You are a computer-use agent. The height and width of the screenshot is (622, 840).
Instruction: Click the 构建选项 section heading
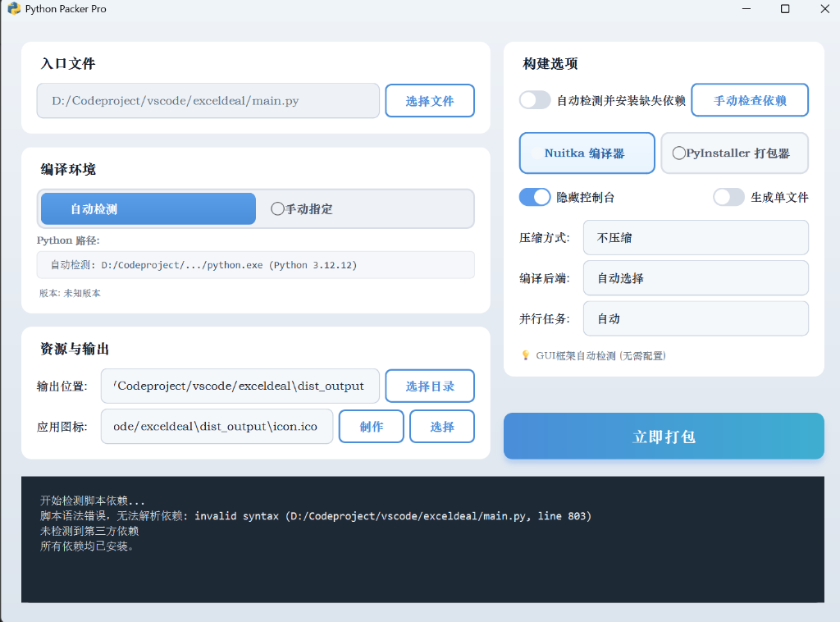click(x=550, y=64)
